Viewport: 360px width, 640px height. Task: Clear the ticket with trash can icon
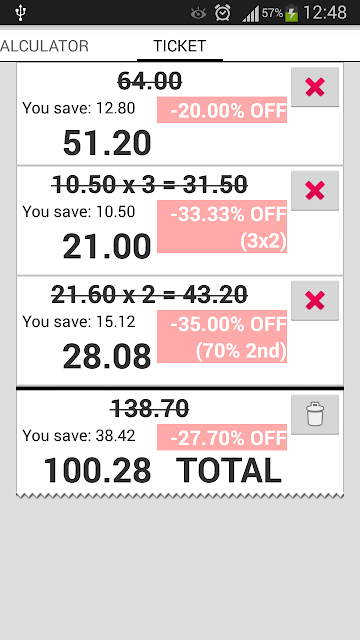(315, 414)
